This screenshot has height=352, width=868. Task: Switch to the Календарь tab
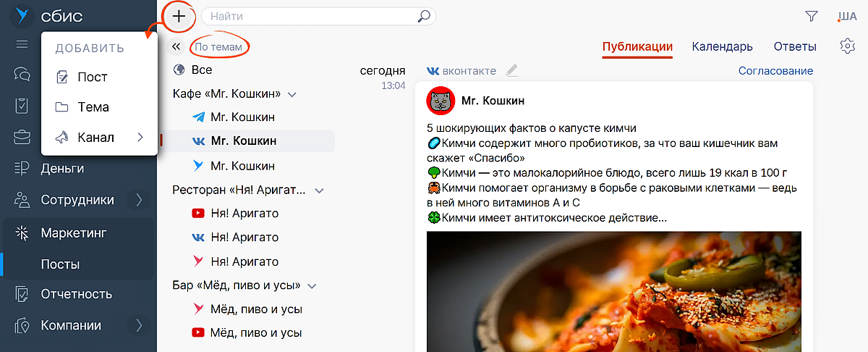(x=722, y=46)
